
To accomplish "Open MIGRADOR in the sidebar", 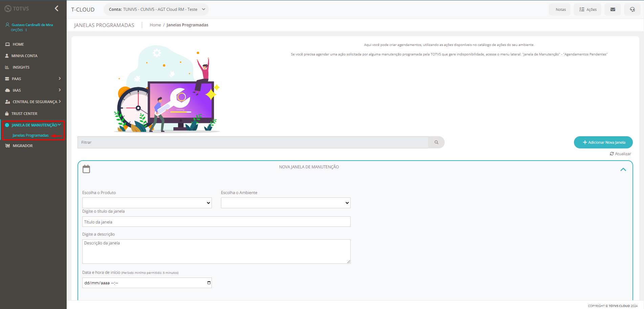I will [x=33, y=146].
